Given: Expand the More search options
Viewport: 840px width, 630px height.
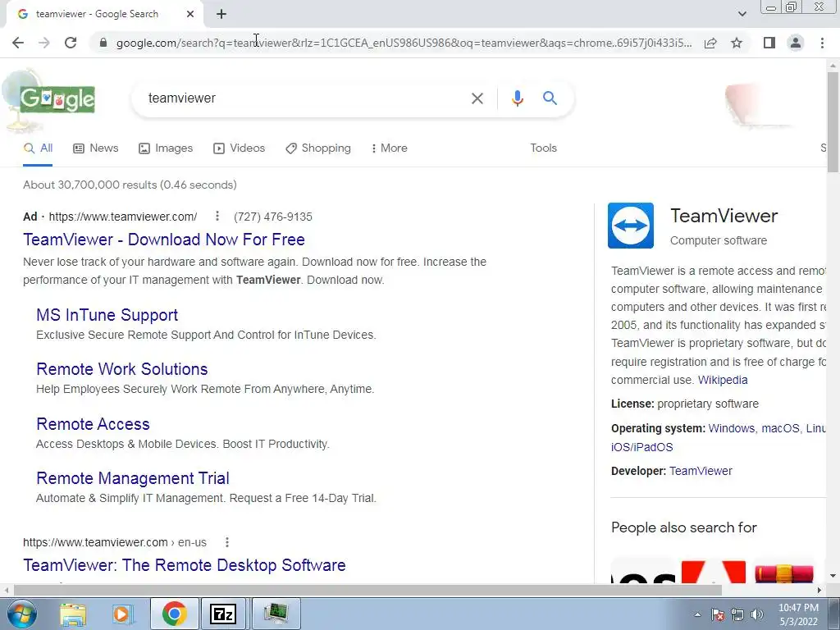Looking at the screenshot, I should point(390,148).
